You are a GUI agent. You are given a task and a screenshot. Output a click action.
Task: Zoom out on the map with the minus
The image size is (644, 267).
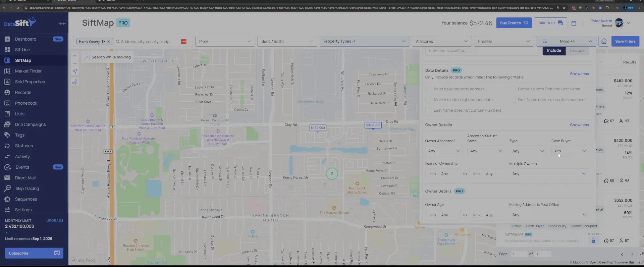pos(75,63)
